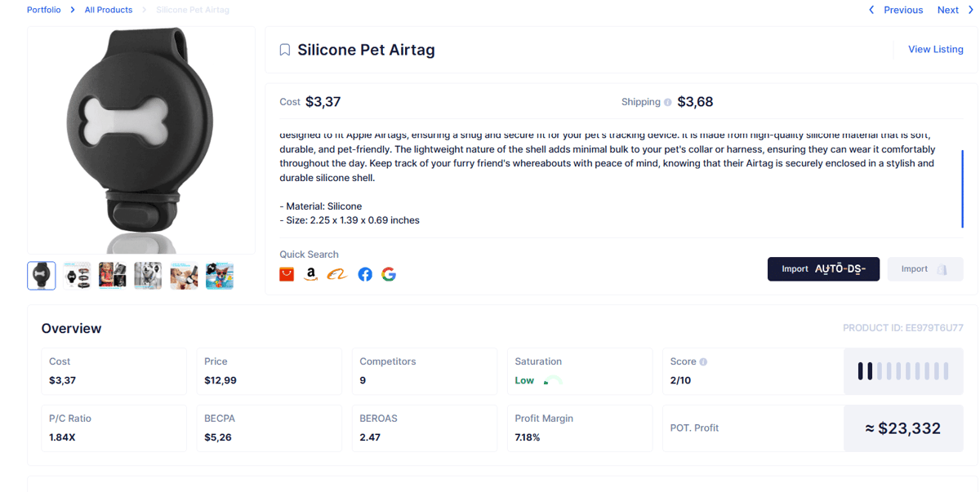The width and height of the screenshot is (980, 492).
Task: Search product on Google icon
Action: pyautogui.click(x=389, y=274)
